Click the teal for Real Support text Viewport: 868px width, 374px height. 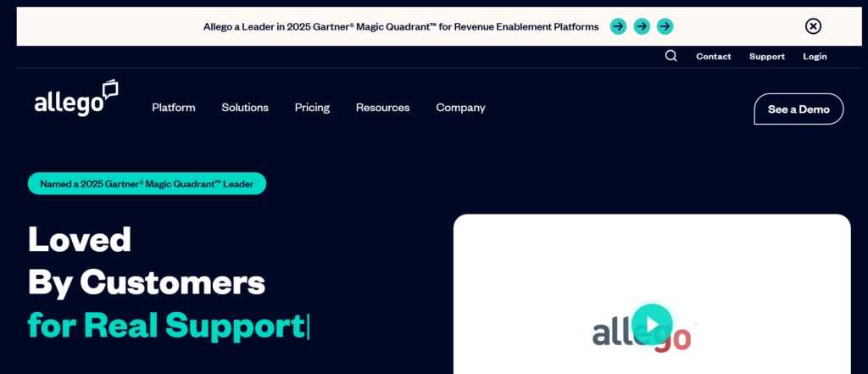pos(167,325)
